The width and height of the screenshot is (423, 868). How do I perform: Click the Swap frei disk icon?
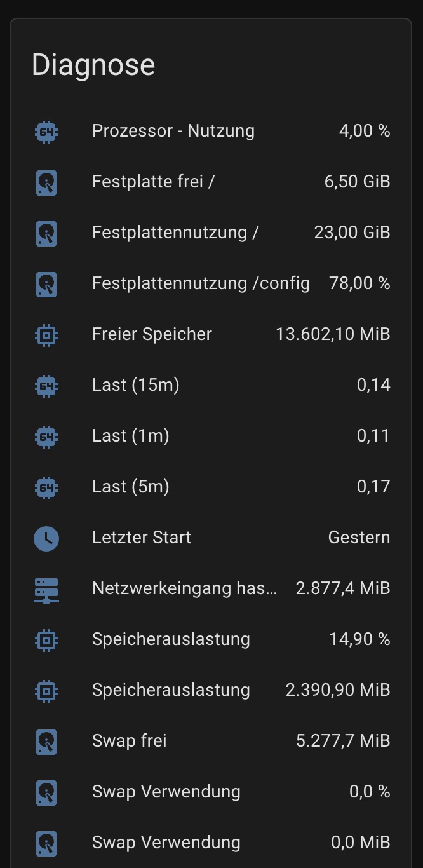[46, 742]
